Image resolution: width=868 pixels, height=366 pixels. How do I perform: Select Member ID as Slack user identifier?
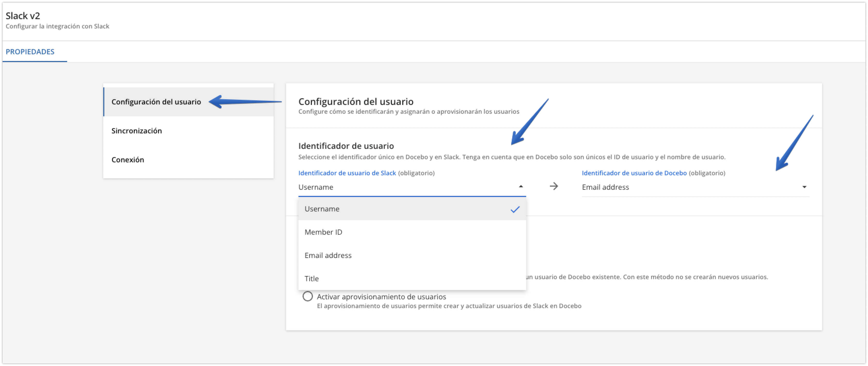pos(323,232)
